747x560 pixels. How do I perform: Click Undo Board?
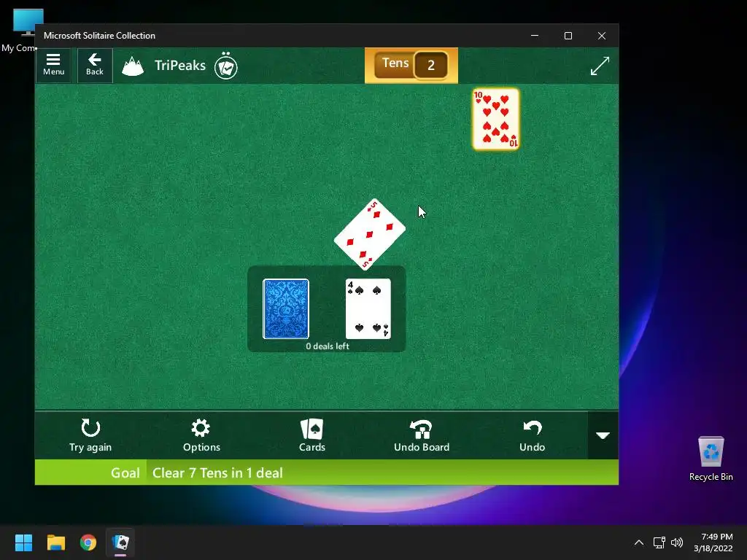click(422, 435)
